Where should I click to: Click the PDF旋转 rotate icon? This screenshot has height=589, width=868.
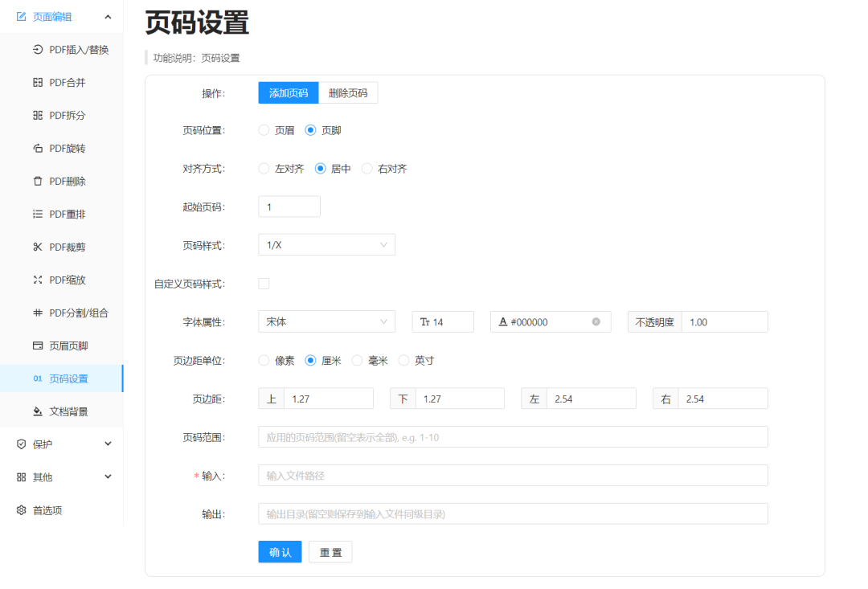[38, 149]
